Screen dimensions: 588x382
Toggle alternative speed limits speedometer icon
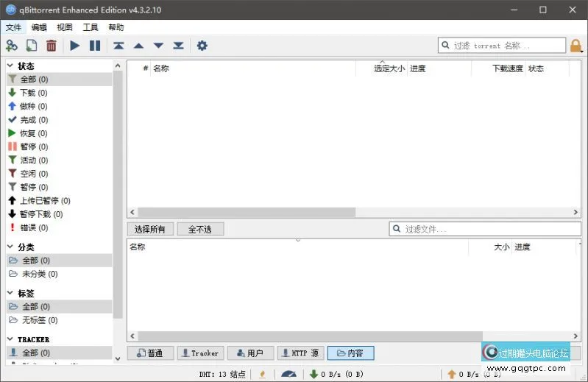288,374
